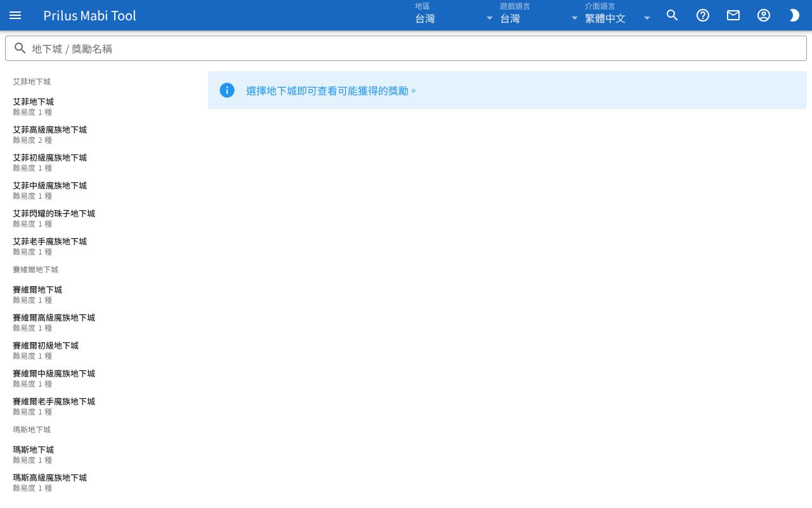The width and height of the screenshot is (812, 508).
Task: Expand the 遊戲語言 game language dropdown
Action: click(x=539, y=15)
